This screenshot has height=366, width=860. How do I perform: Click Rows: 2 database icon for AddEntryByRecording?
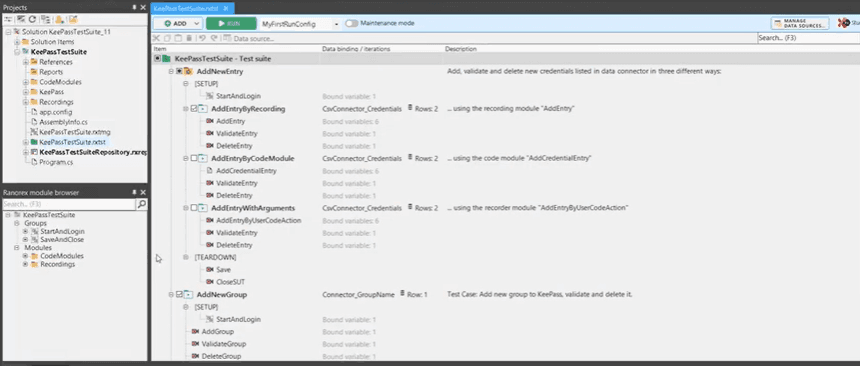(410, 109)
